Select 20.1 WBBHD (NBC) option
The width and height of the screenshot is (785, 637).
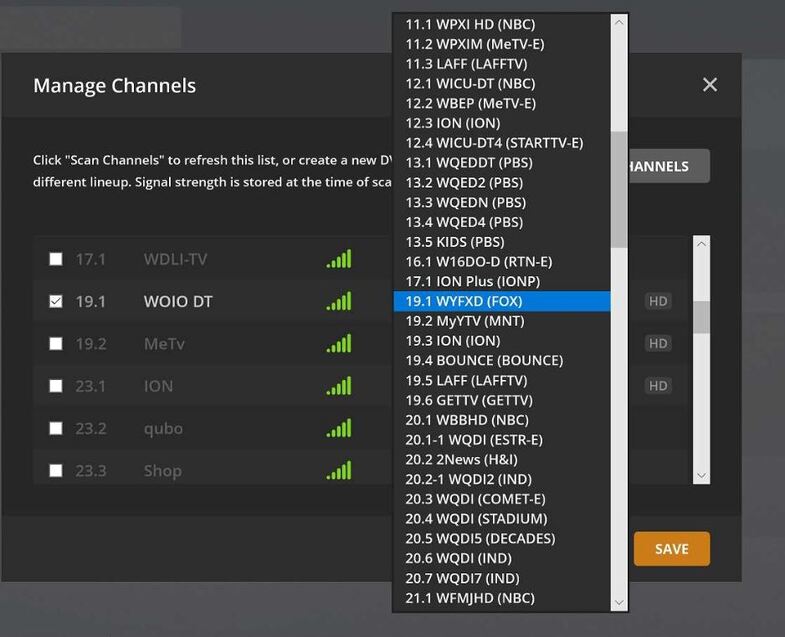502,420
